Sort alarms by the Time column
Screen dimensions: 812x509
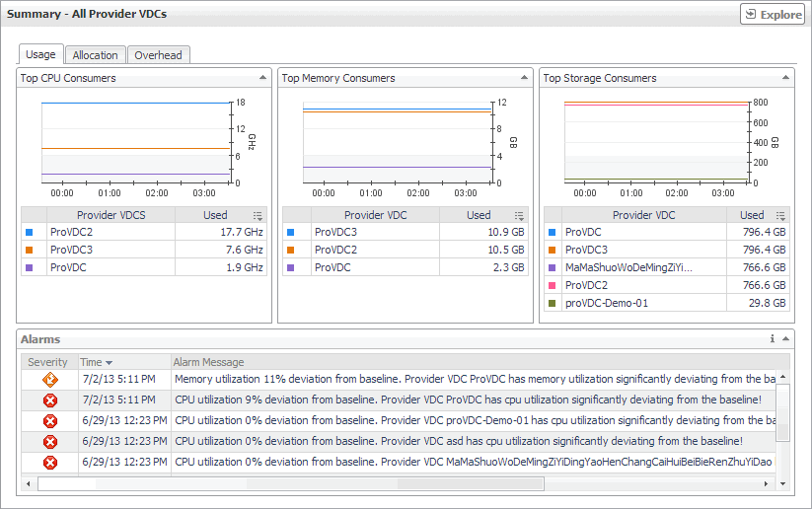coord(96,362)
